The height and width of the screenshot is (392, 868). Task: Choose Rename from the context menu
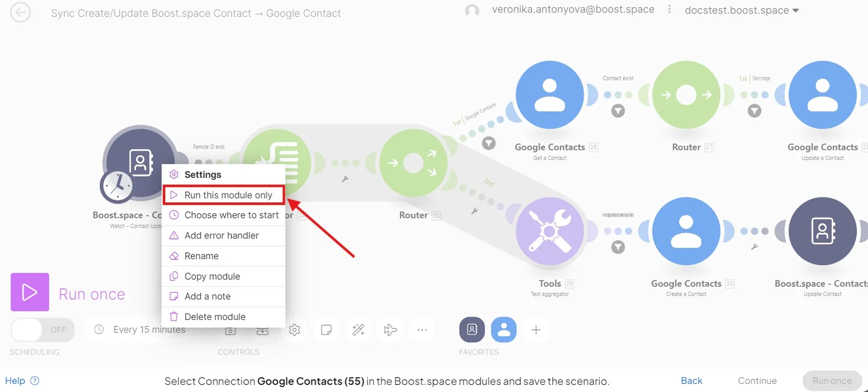tap(224, 256)
